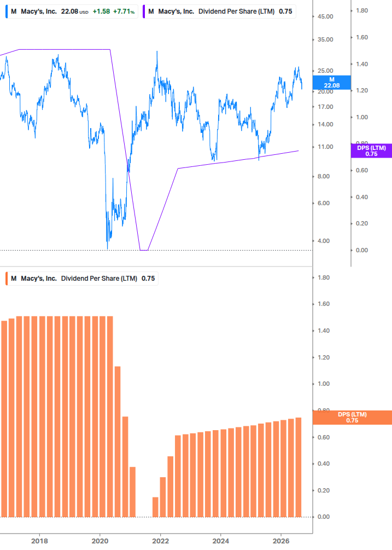Click the 17.00 price axis label
The width and height of the screenshot is (392, 550).
(325, 107)
